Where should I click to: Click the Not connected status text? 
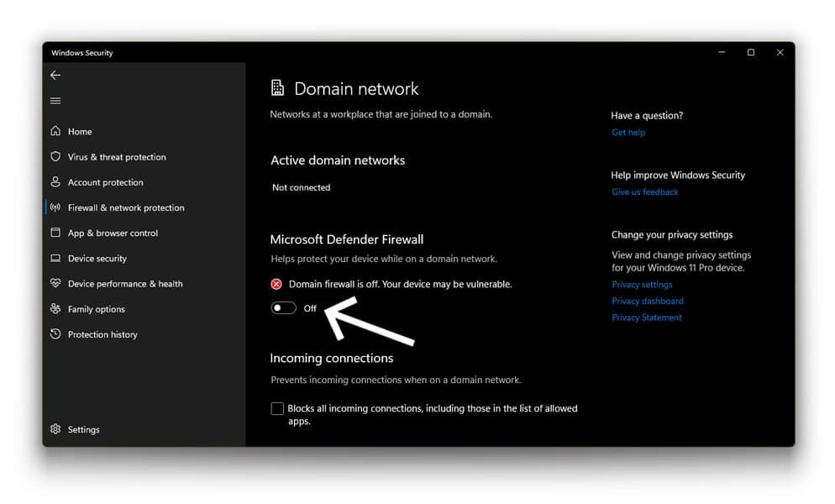pyautogui.click(x=301, y=187)
